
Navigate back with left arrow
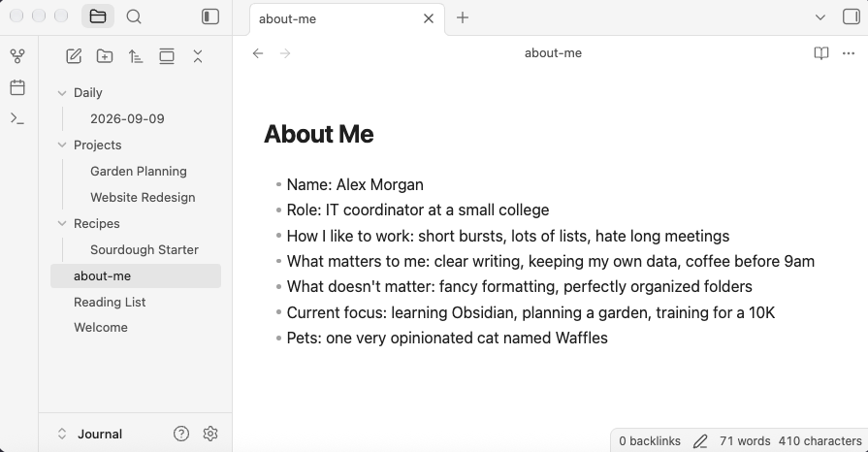pyautogui.click(x=258, y=53)
